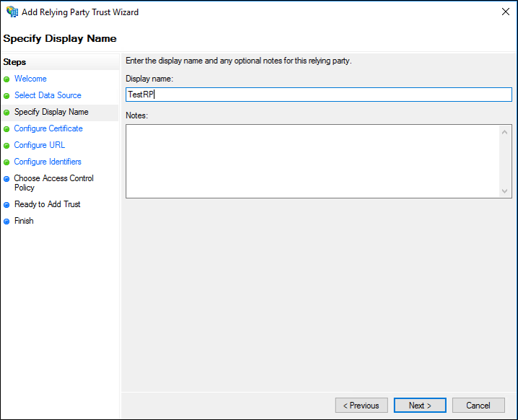This screenshot has height=420, width=518.
Task: Click the Notes label
Action: pyautogui.click(x=137, y=115)
